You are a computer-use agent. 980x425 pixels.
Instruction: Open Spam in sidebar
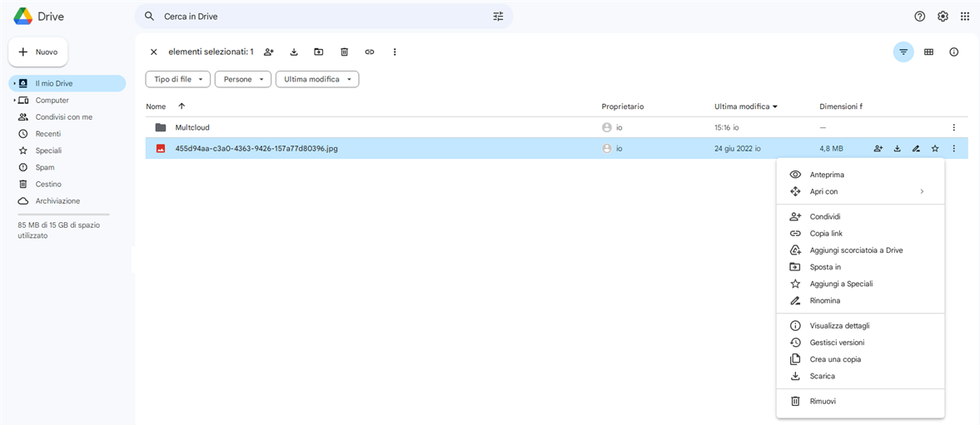click(x=45, y=167)
